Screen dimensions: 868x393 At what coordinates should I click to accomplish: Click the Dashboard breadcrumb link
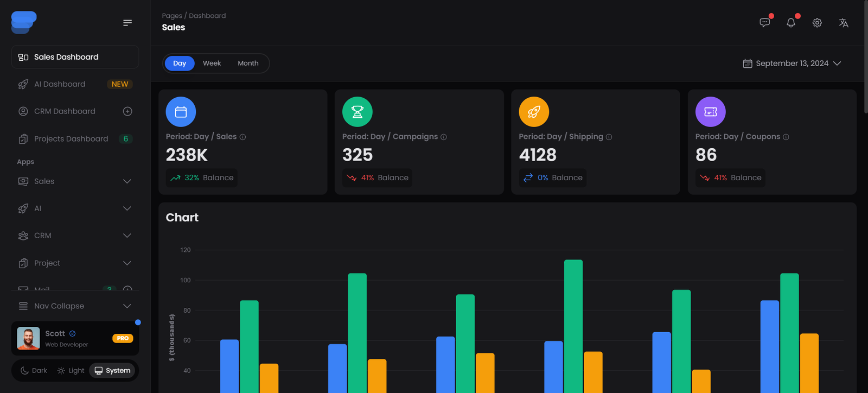coord(207,16)
